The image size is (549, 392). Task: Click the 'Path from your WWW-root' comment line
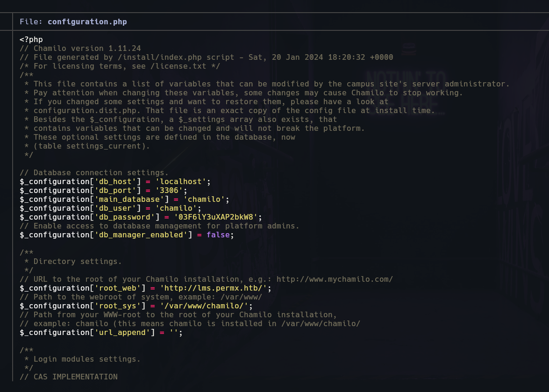point(178,314)
